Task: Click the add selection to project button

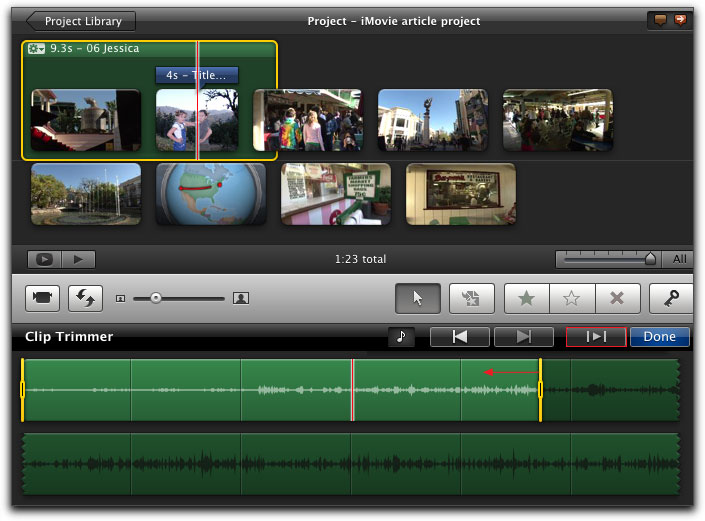Action: point(472,298)
